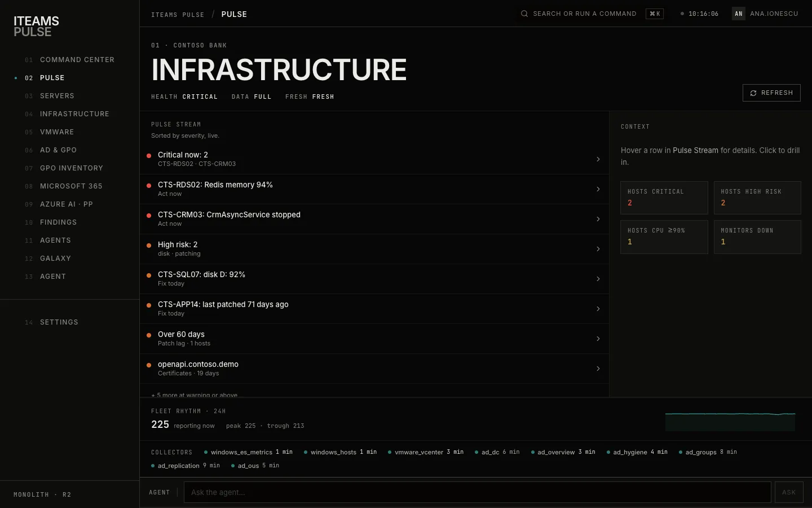Image resolution: width=812 pixels, height=508 pixels.
Task: Expand the CTS-SQL07 disk row chevron
Action: pyautogui.click(x=598, y=279)
